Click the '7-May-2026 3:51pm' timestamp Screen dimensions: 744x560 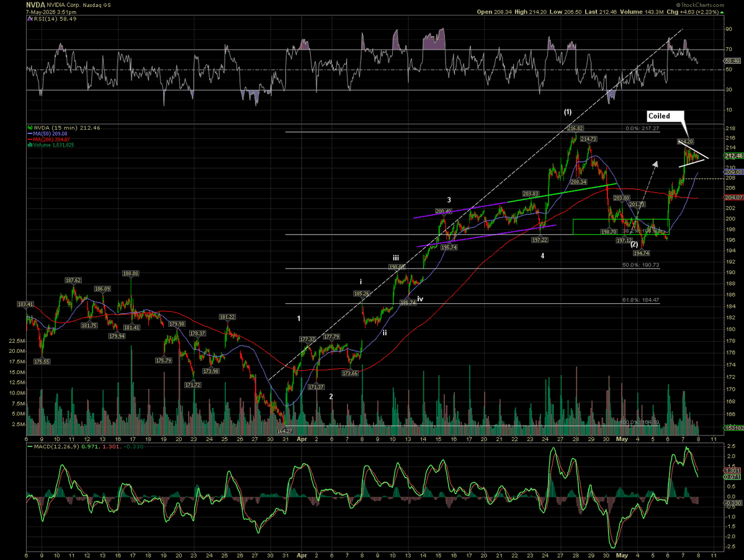point(52,12)
